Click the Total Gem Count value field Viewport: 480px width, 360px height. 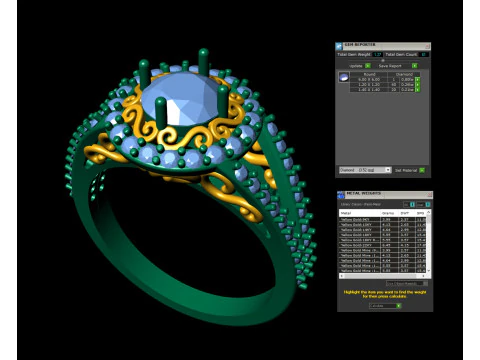pos(424,54)
